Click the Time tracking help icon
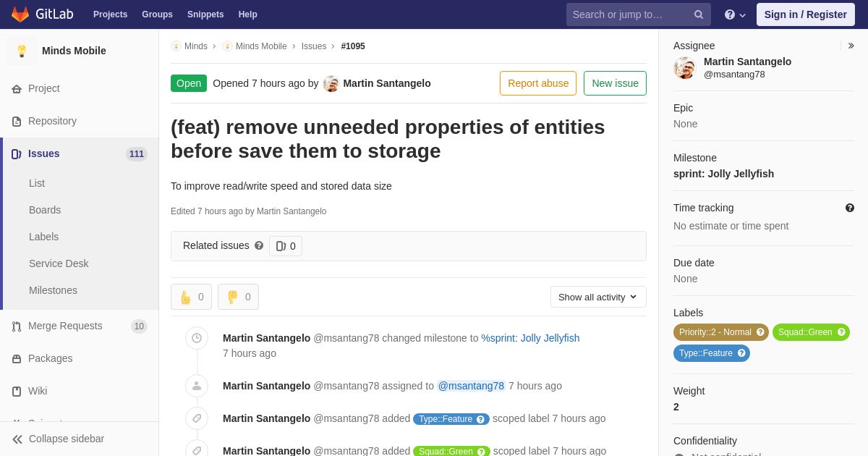868x456 pixels. click(x=849, y=208)
